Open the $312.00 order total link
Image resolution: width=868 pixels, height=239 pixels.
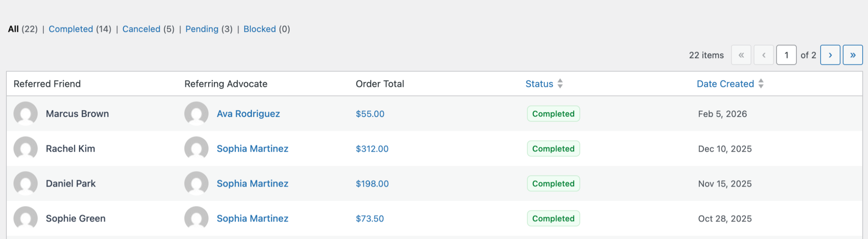pos(372,149)
